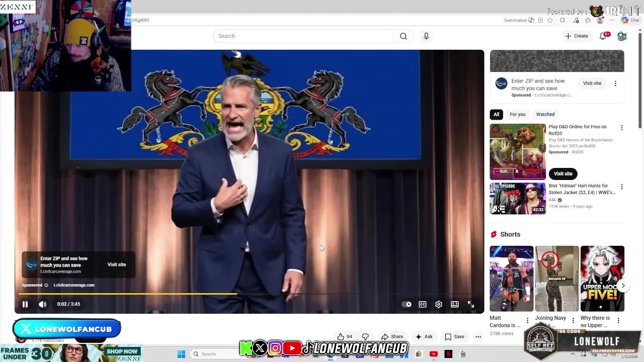
Task: Seek using the yellow video progress bar
Action: pos(249,294)
